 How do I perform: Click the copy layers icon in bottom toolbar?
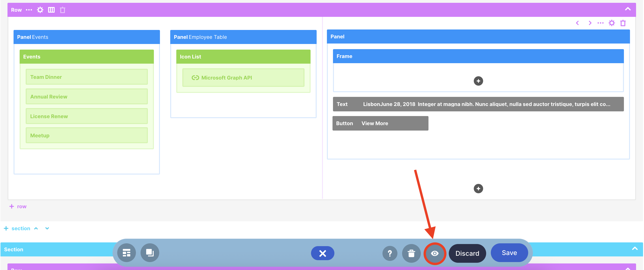pyautogui.click(x=150, y=253)
